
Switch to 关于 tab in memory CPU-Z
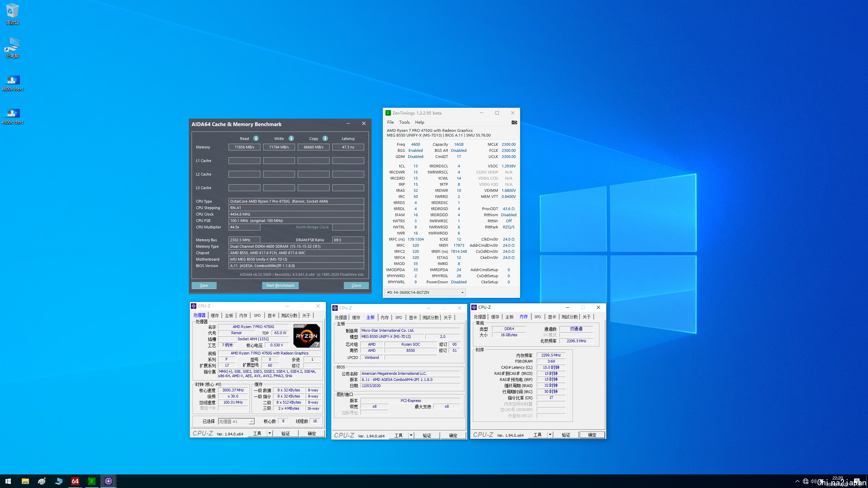(x=587, y=317)
